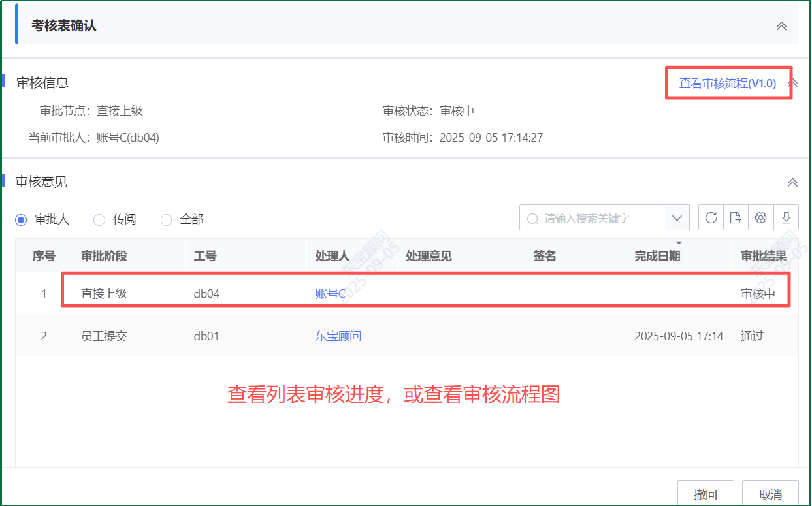812x506 pixels.
Task: Click the 审批阶段 column header
Action: [x=104, y=256]
